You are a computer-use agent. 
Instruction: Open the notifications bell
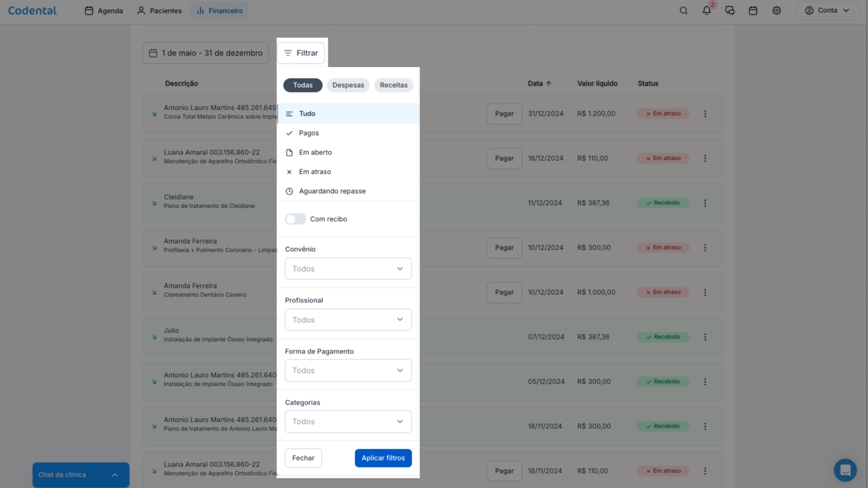(707, 11)
